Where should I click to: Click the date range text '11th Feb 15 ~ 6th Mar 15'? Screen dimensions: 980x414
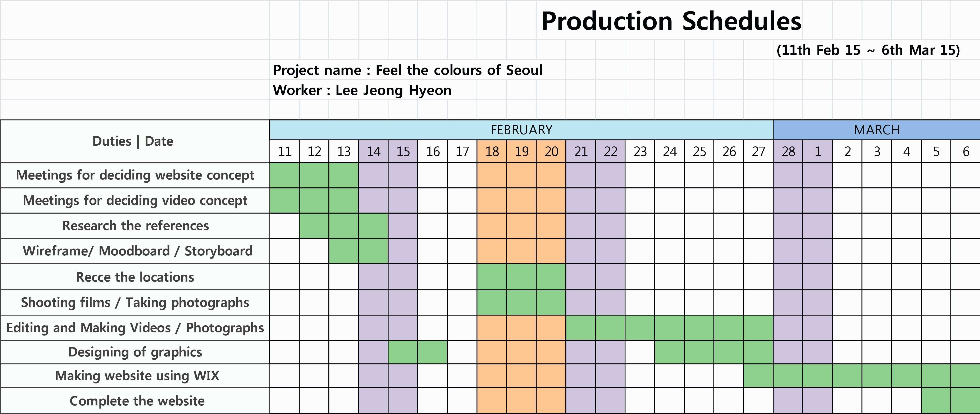868,50
